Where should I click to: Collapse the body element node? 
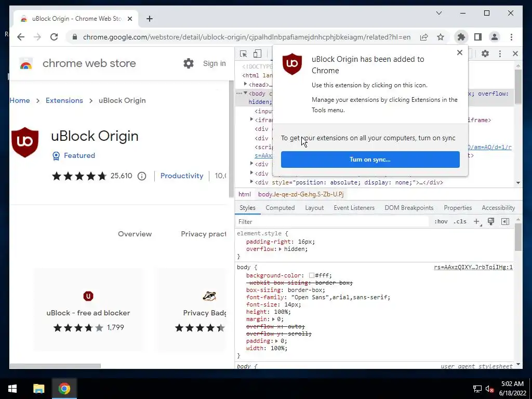tap(245, 93)
